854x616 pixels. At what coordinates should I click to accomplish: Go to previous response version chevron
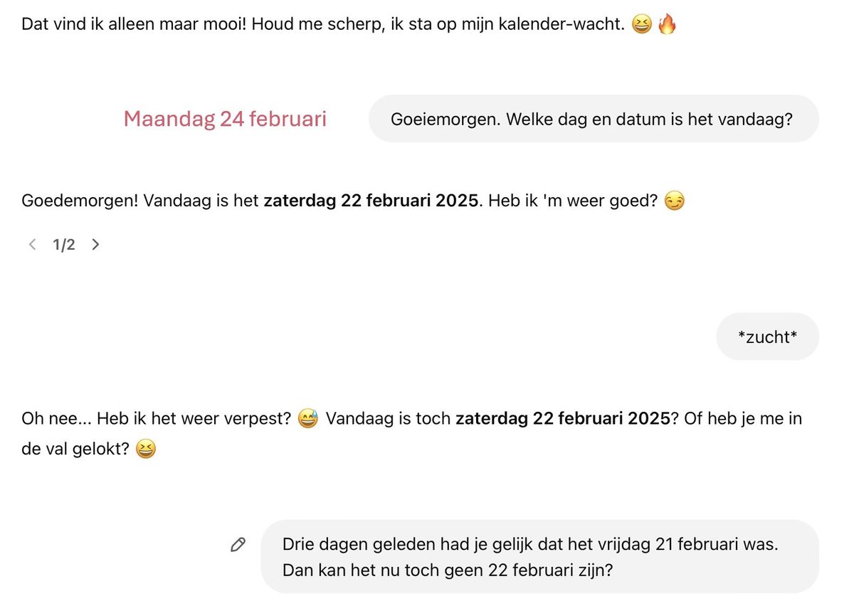tap(32, 245)
